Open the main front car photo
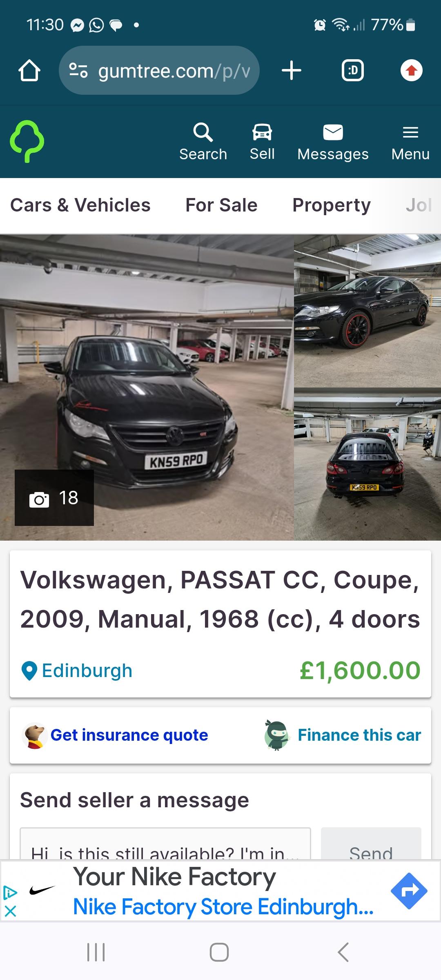The image size is (441, 980). 147,387
